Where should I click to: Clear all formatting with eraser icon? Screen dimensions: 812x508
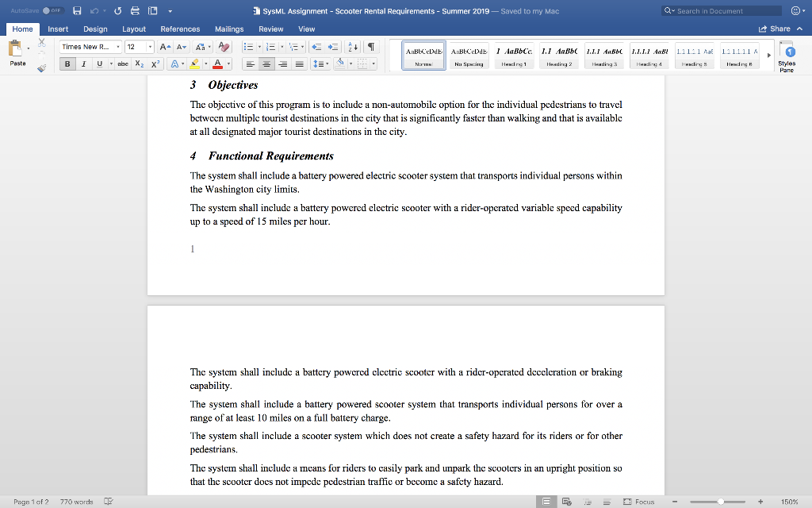pyautogui.click(x=224, y=47)
